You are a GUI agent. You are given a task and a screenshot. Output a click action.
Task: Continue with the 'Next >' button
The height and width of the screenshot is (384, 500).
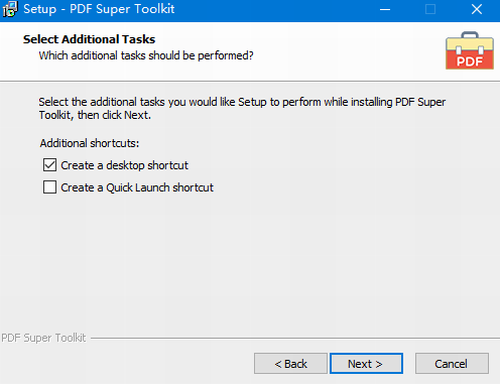(x=366, y=364)
